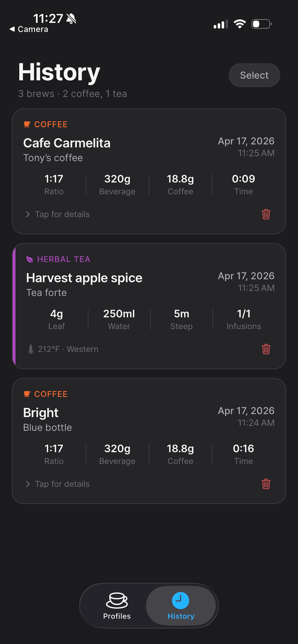Click the clock icon in History tab
Image resolution: width=298 pixels, height=644 pixels.
click(x=180, y=600)
